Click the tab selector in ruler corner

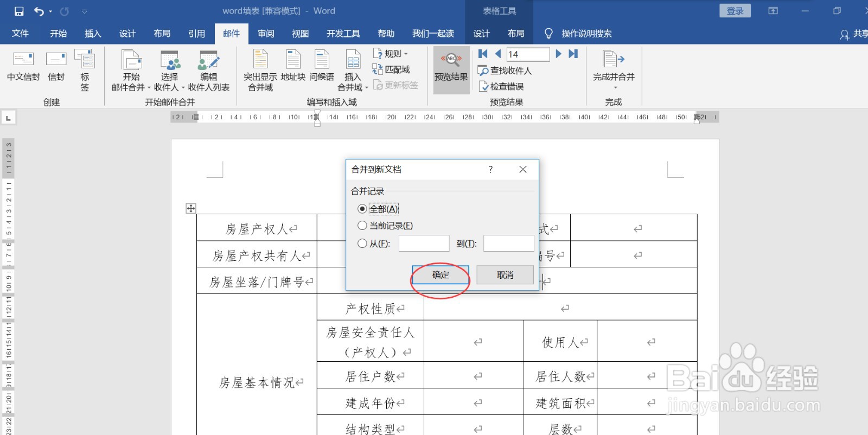click(x=8, y=118)
